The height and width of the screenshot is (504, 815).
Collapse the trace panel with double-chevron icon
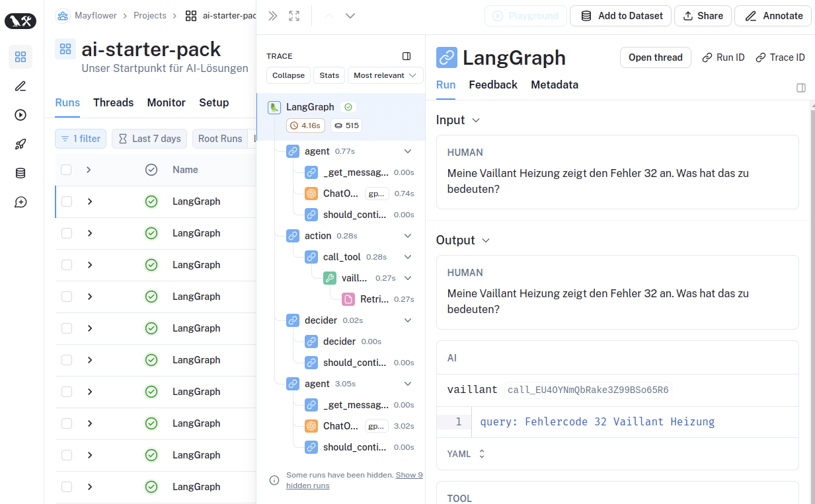point(272,16)
